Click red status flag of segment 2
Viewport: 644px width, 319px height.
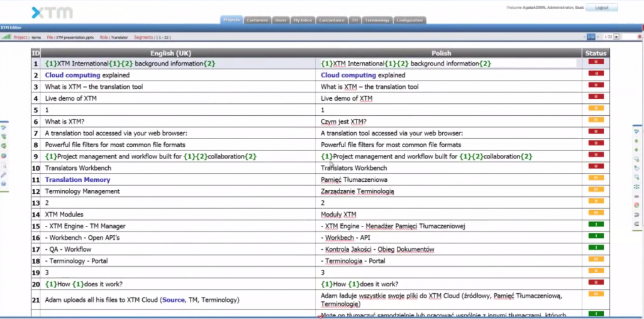(596, 73)
